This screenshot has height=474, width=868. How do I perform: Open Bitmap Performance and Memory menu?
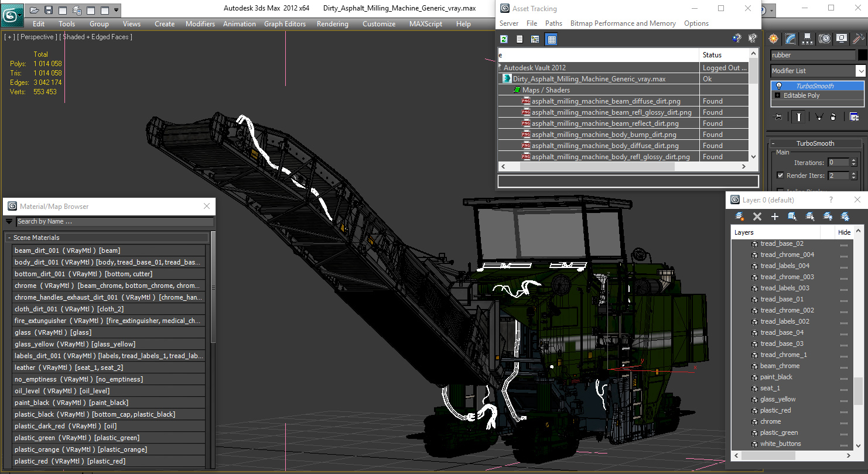[623, 23]
